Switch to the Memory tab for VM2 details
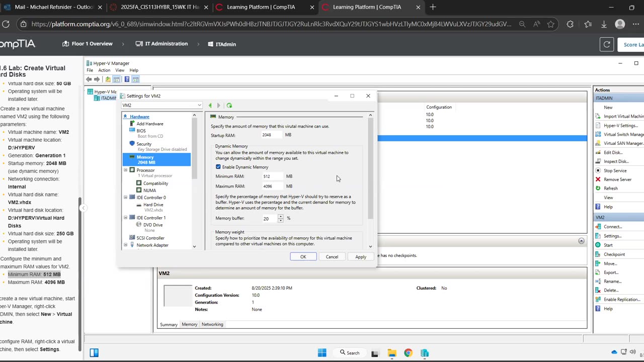The height and width of the screenshot is (362, 644). pos(189,324)
